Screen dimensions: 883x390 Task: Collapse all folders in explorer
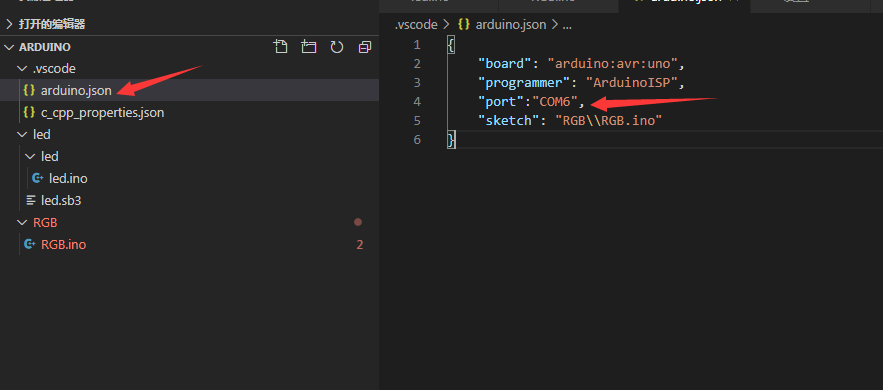click(365, 47)
